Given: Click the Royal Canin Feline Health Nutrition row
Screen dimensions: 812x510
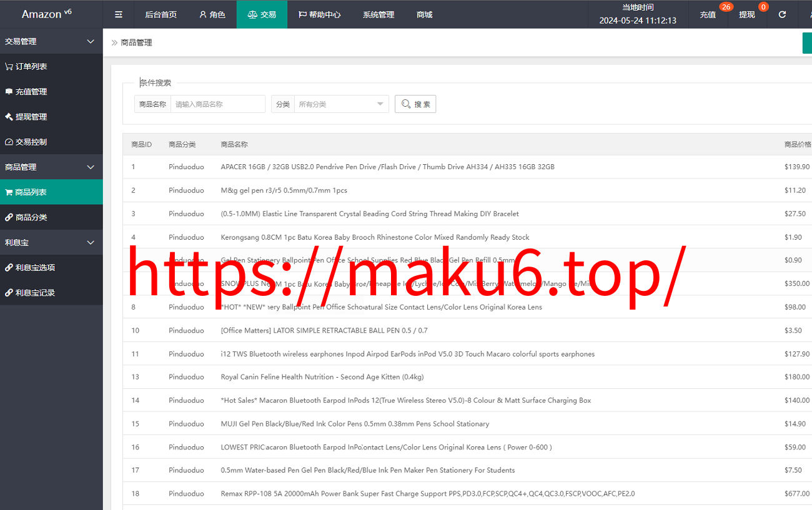Looking at the screenshot, I should pos(467,377).
